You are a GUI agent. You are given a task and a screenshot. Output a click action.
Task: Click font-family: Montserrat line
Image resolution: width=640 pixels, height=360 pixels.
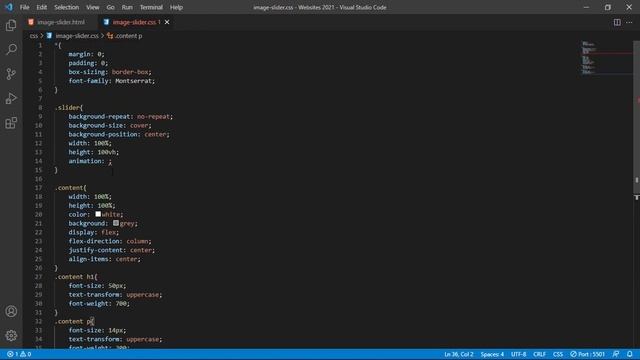point(111,81)
